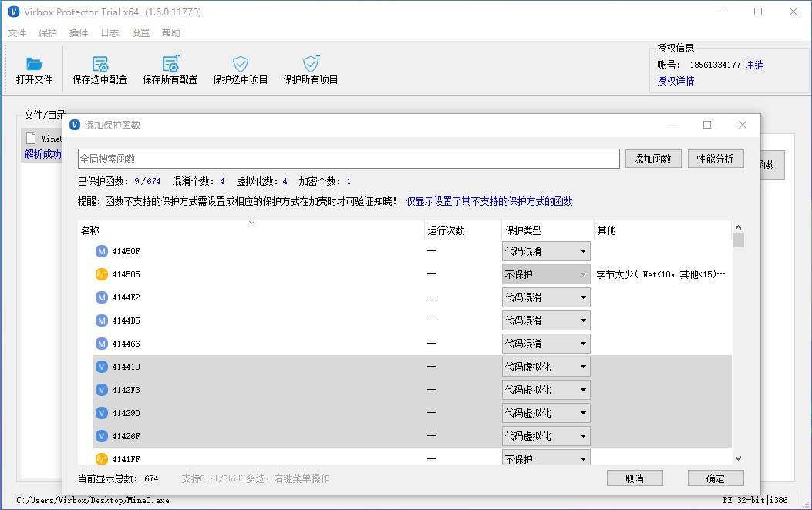Click the 其他 column header
Image resolution: width=812 pixels, height=510 pixels.
click(662, 230)
